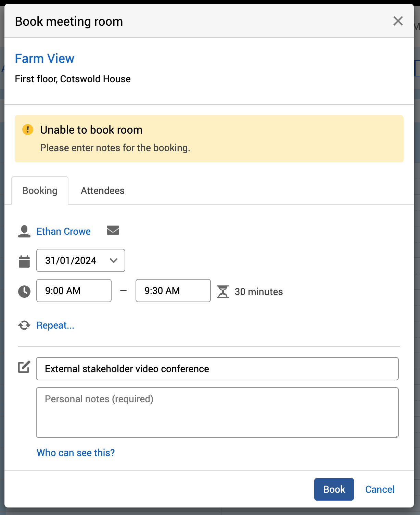Open the Farm View room link
Image resolution: width=420 pixels, height=515 pixels.
[x=44, y=59]
